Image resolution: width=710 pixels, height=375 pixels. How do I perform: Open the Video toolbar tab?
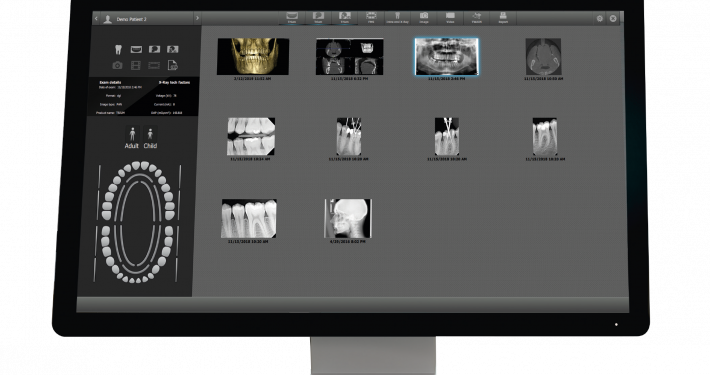(x=450, y=18)
